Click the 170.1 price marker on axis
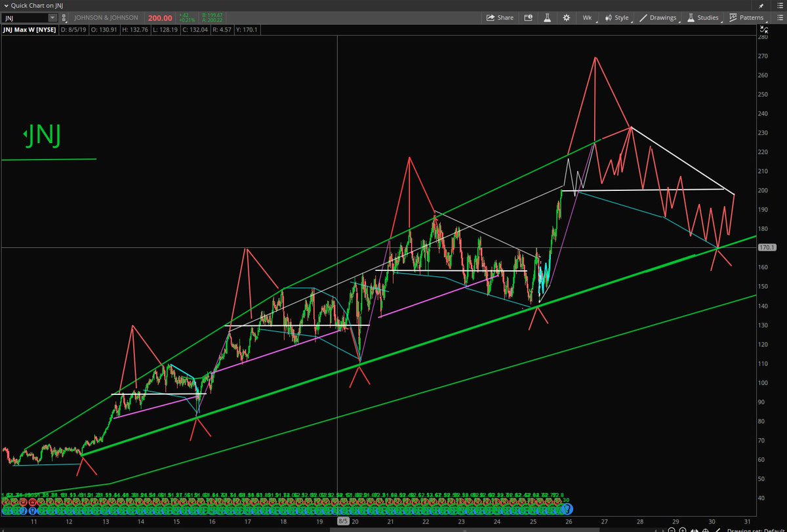 pyautogui.click(x=767, y=248)
